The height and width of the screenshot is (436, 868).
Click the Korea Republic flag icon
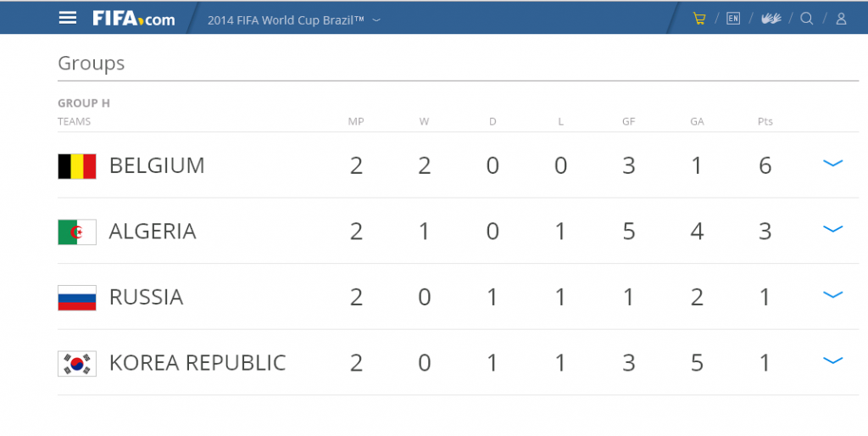coord(77,364)
